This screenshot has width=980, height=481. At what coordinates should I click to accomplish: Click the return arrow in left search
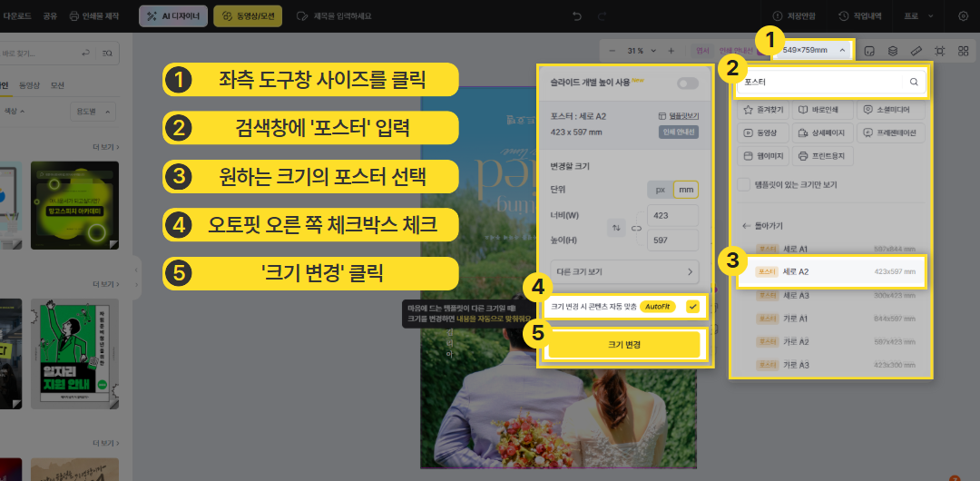pos(85,54)
